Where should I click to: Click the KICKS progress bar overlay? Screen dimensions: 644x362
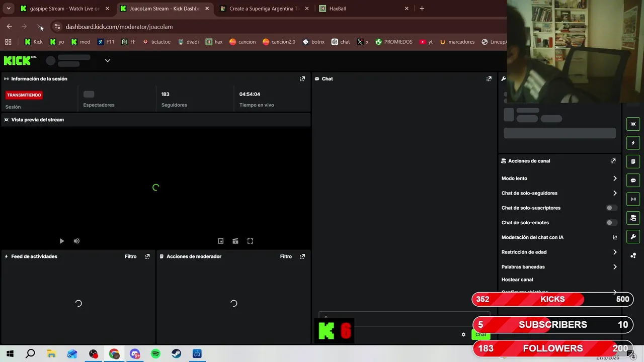pyautogui.click(x=552, y=299)
